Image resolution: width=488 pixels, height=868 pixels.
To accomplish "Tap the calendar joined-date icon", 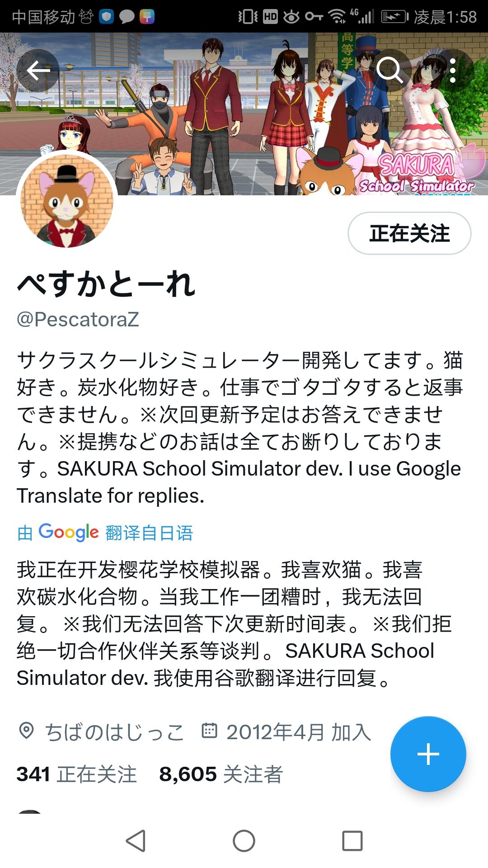I will tap(209, 731).
